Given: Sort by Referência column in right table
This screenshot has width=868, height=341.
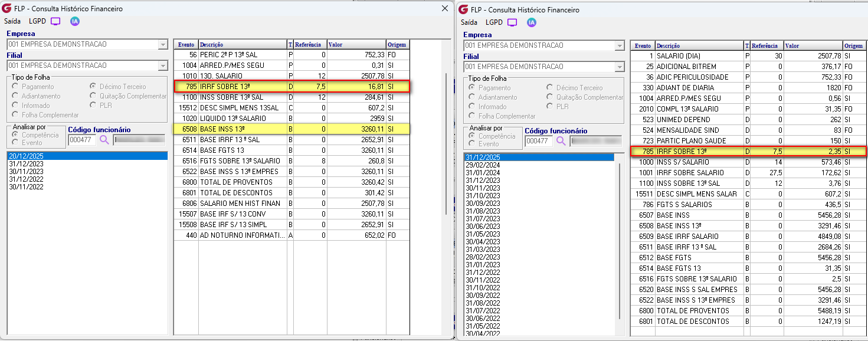Looking at the screenshot, I should [767, 45].
